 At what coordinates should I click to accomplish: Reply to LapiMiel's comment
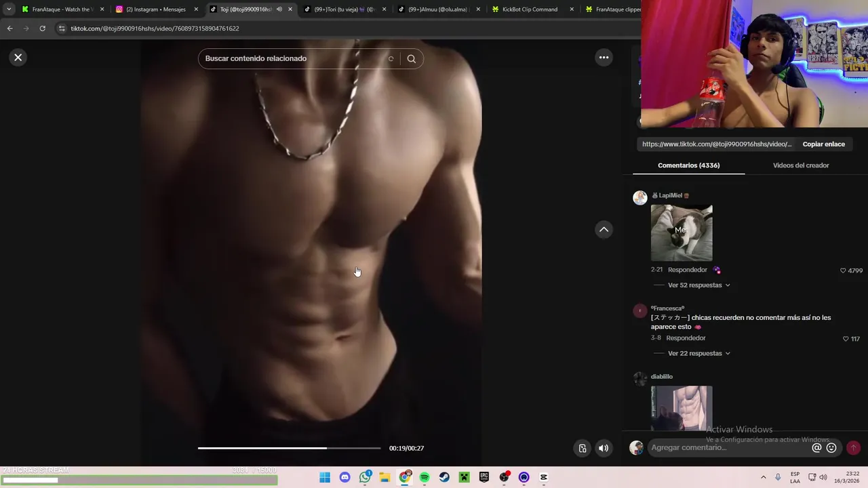[x=687, y=270]
